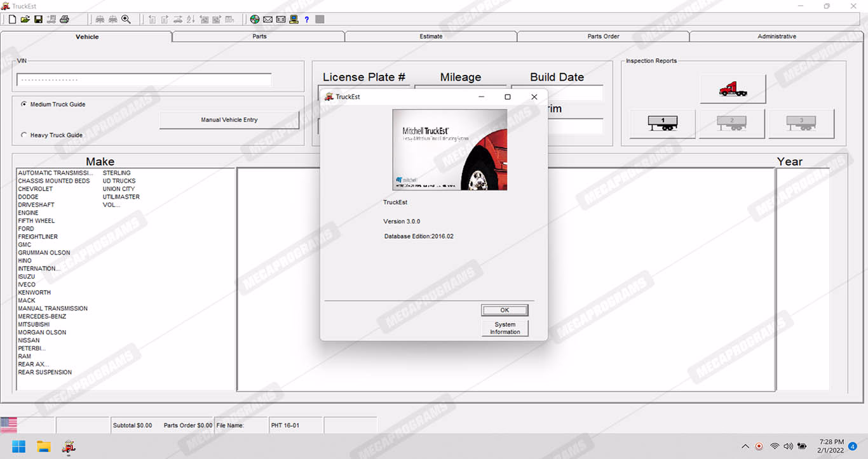Select GRUMMAN OLSON in Make list

tap(44, 253)
